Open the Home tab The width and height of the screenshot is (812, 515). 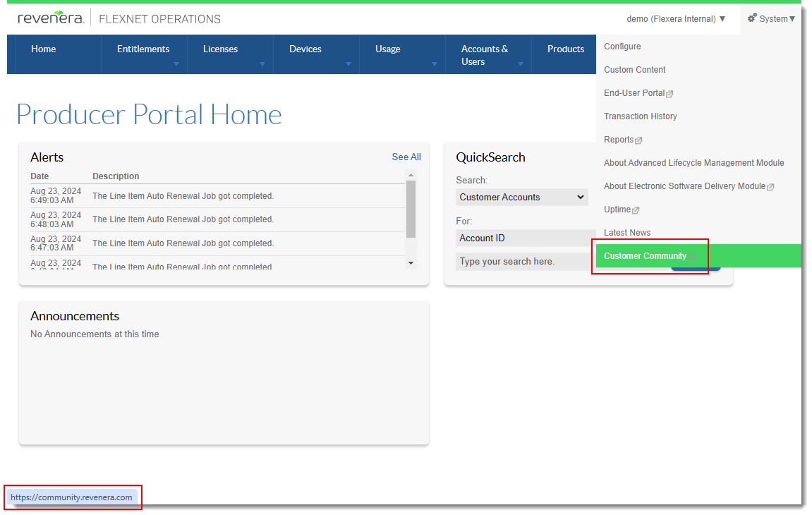point(44,49)
